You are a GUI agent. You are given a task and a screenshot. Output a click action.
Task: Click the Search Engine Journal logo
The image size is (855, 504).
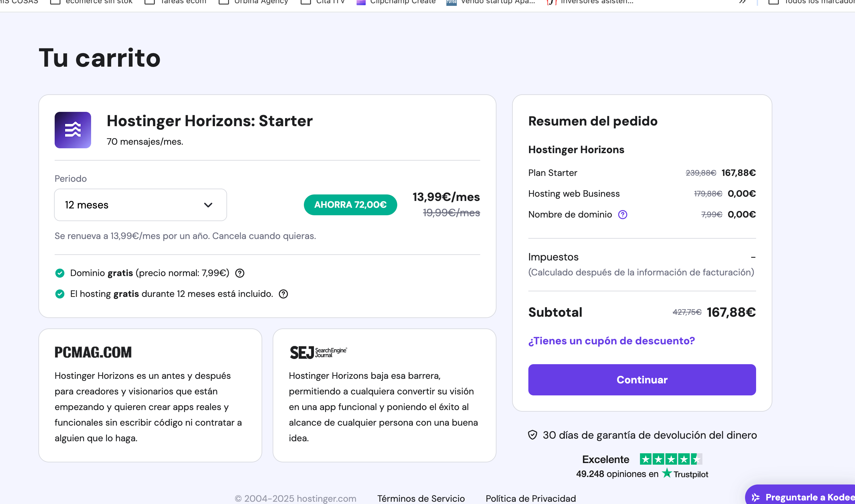click(x=318, y=352)
